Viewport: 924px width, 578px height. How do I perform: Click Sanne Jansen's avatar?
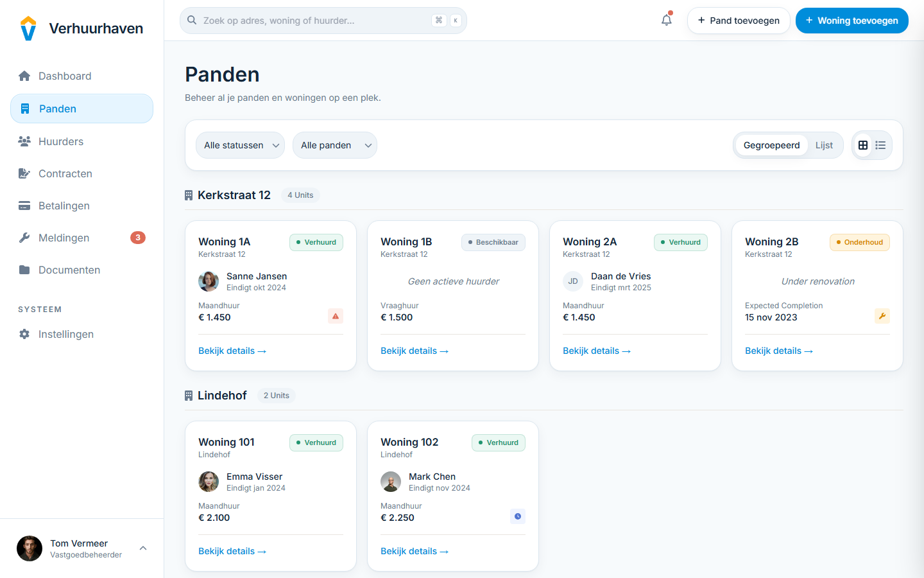point(209,281)
